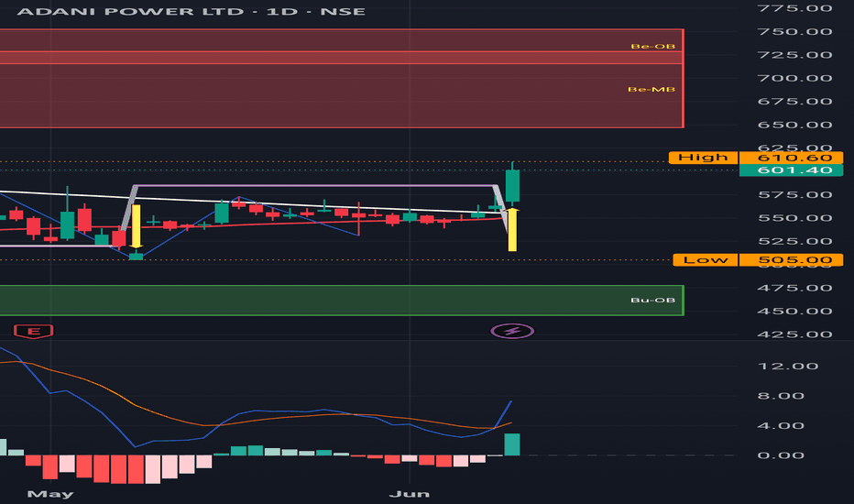This screenshot has width=854, height=504.
Task: Click the 12.00 indicator axis value
Action: pyautogui.click(x=788, y=367)
